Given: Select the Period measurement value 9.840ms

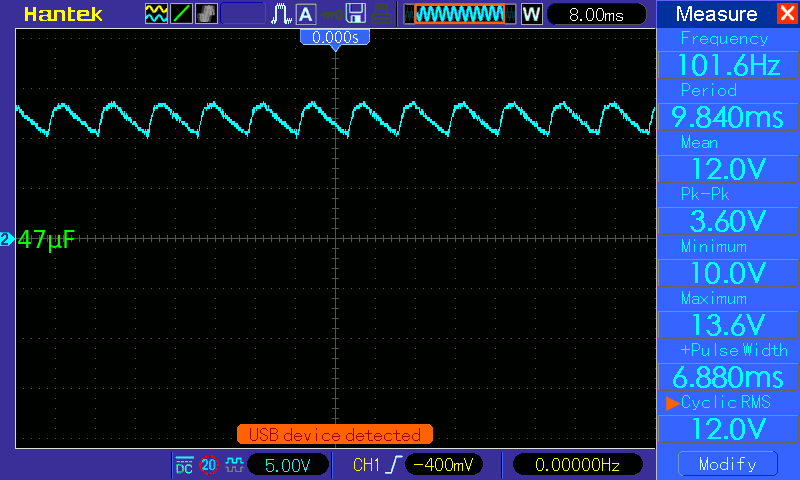Looking at the screenshot, I should [x=728, y=117].
